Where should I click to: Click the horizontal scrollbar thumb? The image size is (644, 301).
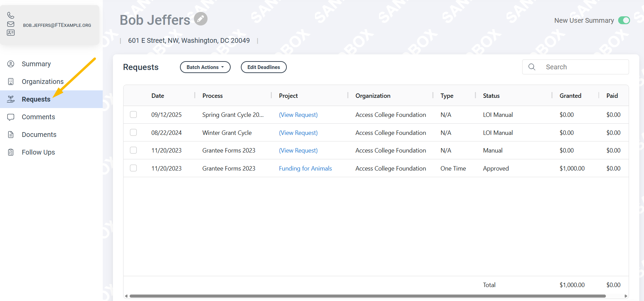367,296
